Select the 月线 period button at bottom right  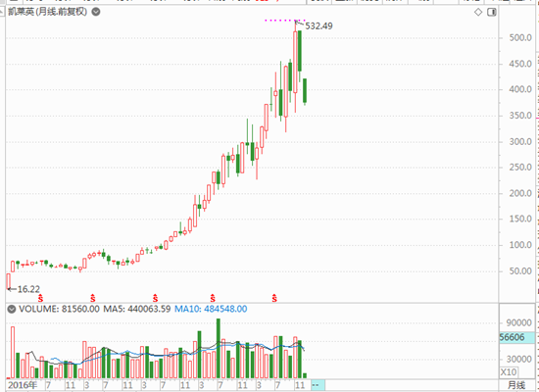coord(516,385)
